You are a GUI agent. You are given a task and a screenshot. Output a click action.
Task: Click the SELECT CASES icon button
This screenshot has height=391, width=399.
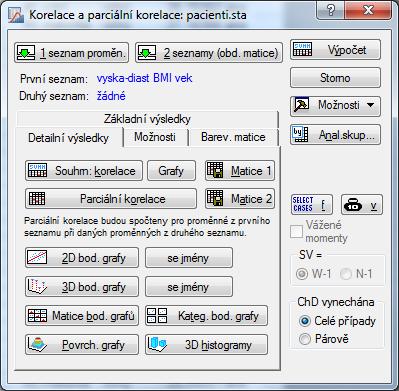pyautogui.click(x=311, y=204)
